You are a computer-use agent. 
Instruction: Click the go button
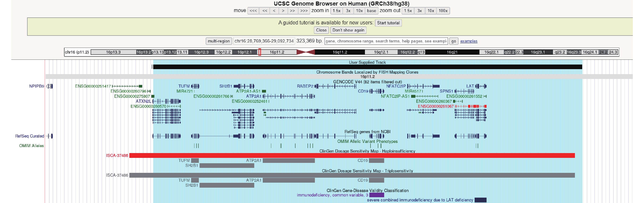453,41
